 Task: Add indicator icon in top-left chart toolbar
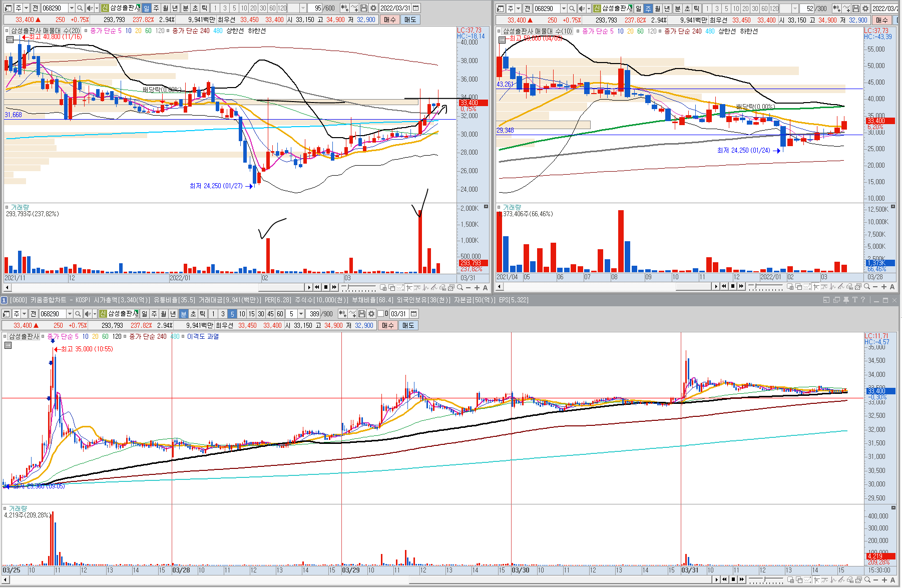click(345, 8)
